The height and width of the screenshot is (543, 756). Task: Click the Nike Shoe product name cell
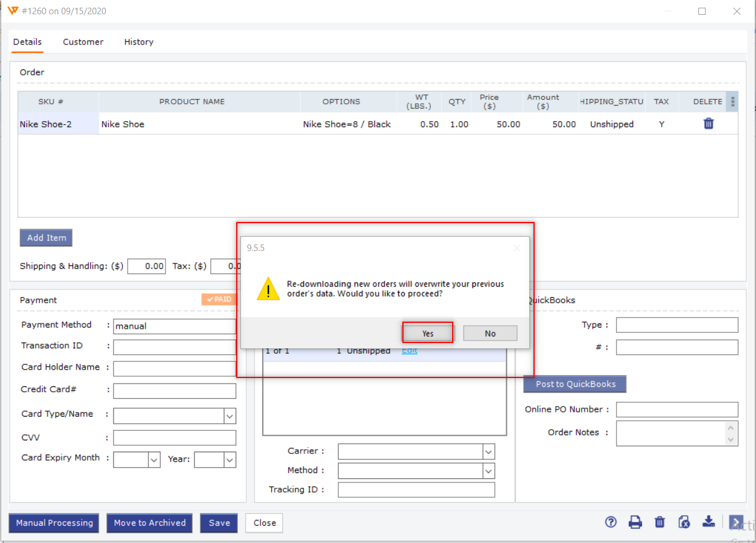[199, 124]
